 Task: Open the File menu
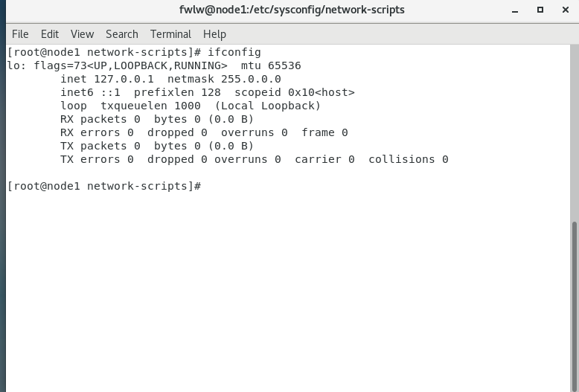(x=20, y=34)
